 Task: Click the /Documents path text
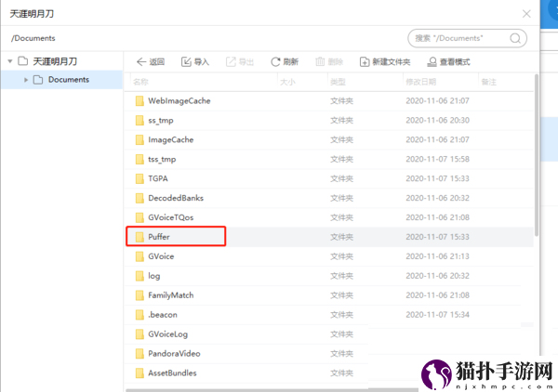point(33,38)
